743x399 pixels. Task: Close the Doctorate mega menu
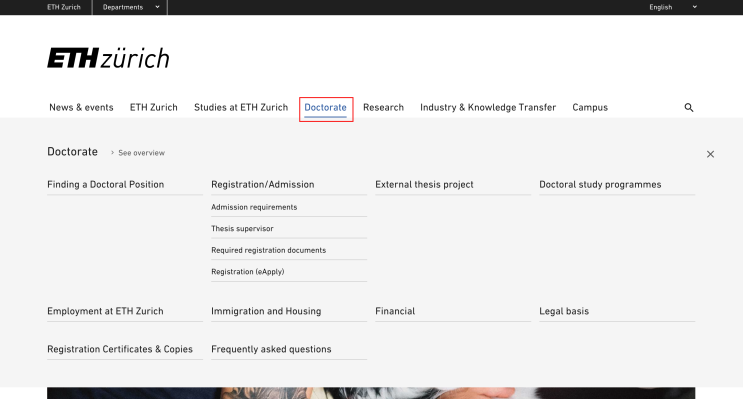pos(710,154)
